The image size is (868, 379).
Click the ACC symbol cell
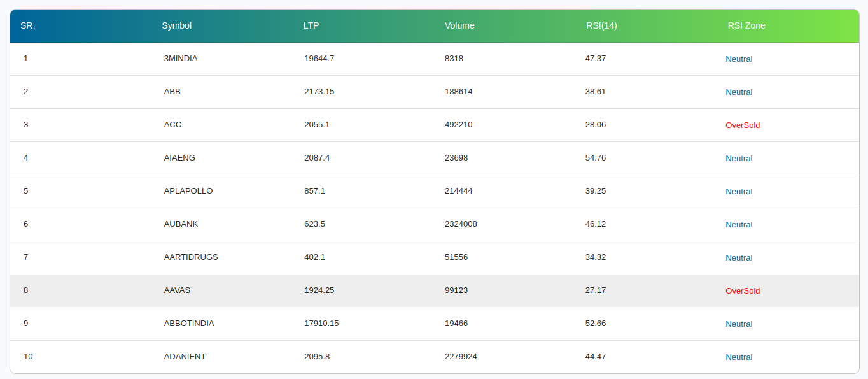(172, 125)
